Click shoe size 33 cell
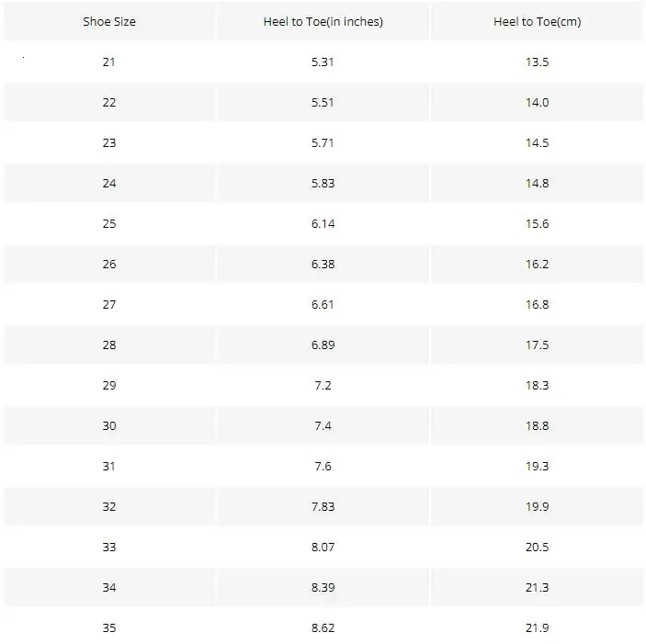The width and height of the screenshot is (646, 644). (x=109, y=548)
